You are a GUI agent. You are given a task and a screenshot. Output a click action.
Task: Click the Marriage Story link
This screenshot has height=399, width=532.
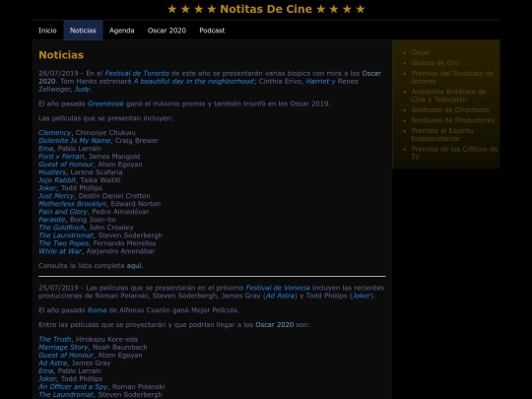pyautogui.click(x=63, y=348)
